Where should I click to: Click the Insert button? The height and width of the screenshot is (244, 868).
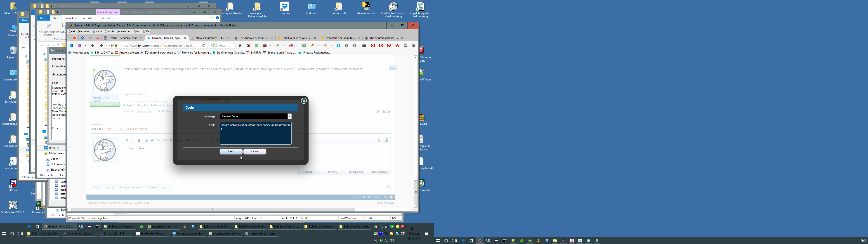pos(231,151)
